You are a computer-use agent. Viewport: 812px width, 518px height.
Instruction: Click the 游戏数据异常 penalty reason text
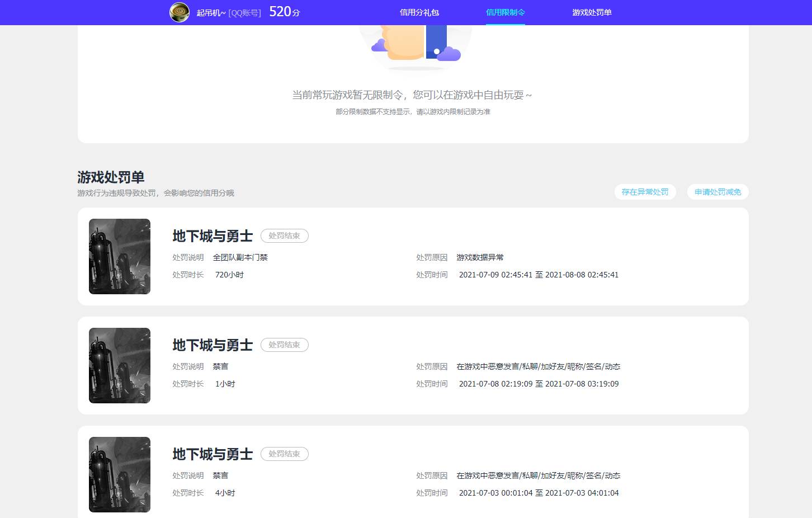click(479, 257)
